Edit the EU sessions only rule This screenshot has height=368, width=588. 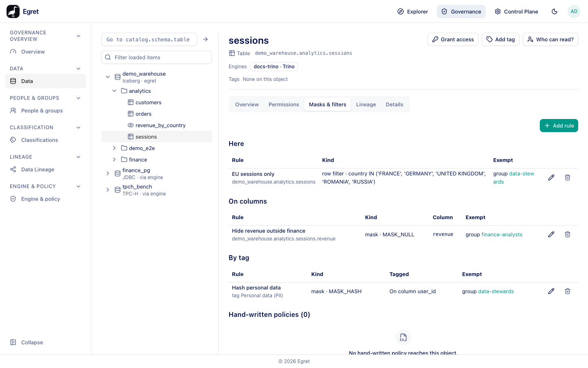(x=551, y=177)
